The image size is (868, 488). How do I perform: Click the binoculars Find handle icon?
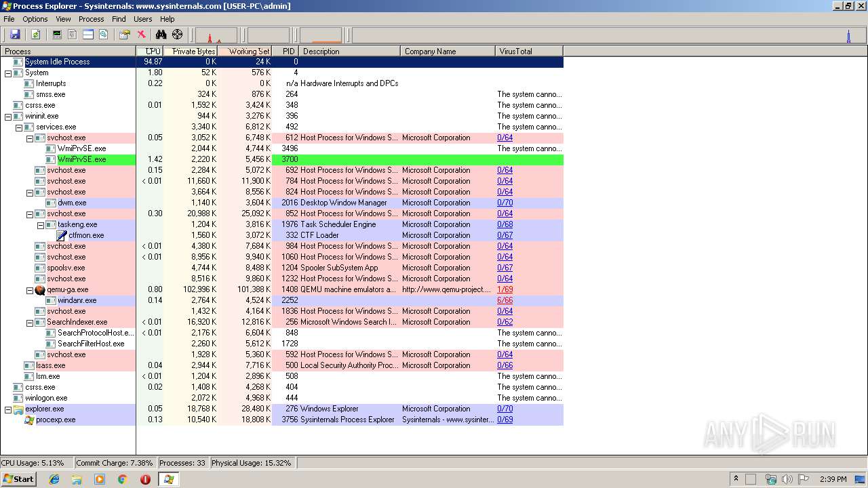[161, 35]
